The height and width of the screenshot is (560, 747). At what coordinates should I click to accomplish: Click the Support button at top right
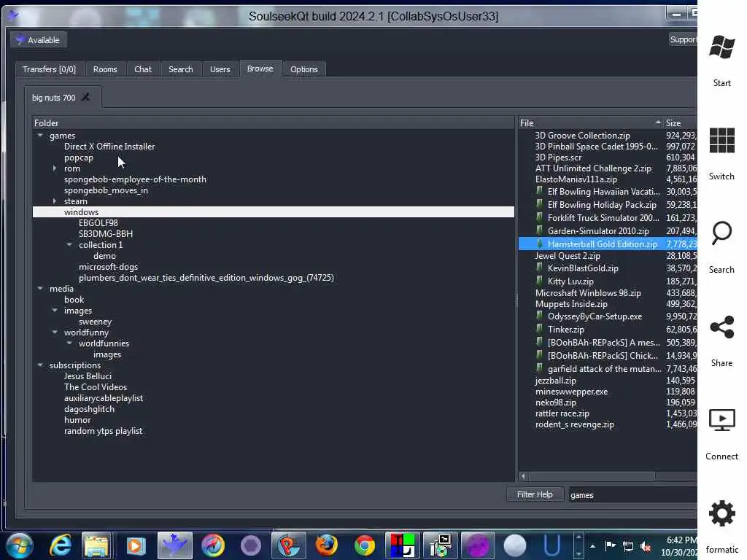tap(683, 39)
